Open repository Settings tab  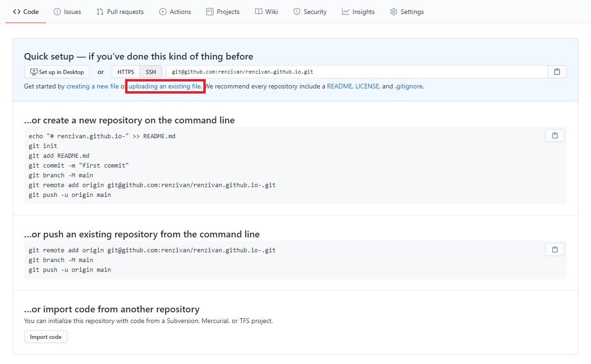coord(407,12)
